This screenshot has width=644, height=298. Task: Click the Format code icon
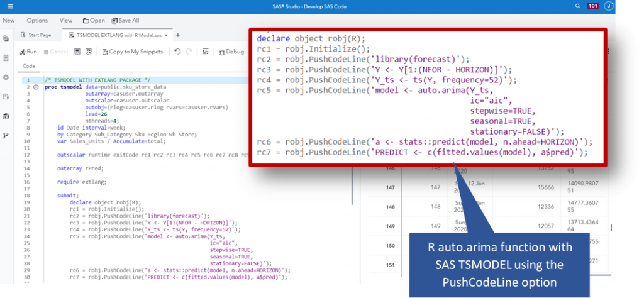pyautogui.click(x=205, y=52)
